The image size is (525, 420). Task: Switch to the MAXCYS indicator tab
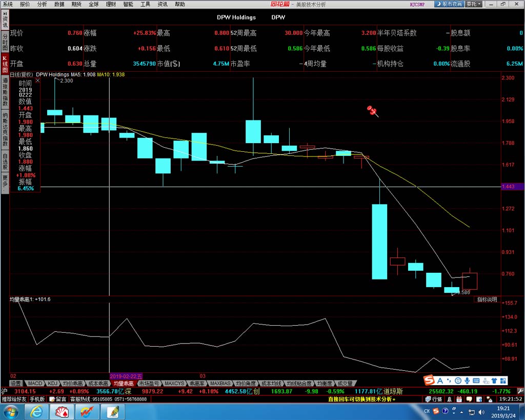coord(174,383)
